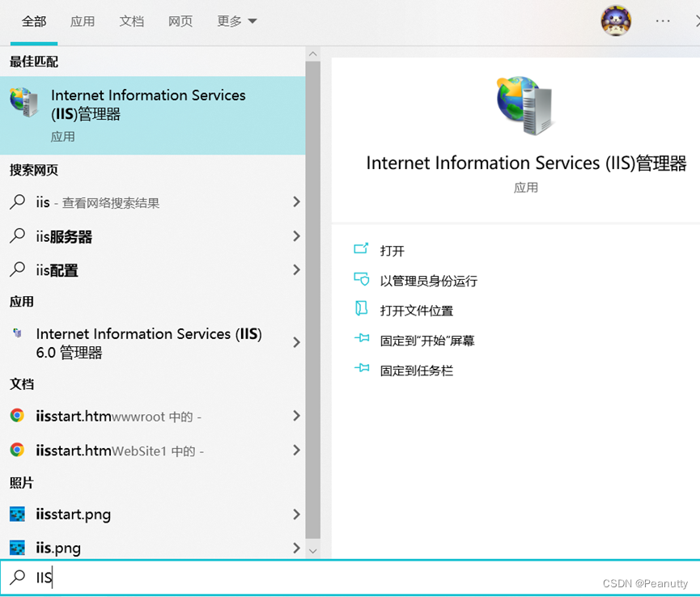Select the iis服务器 web suggestion

tap(153, 236)
